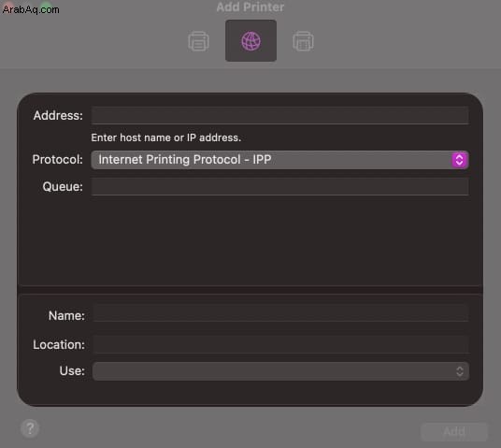
Task: Click the ArabAq.com watermark
Action: [x=31, y=9]
